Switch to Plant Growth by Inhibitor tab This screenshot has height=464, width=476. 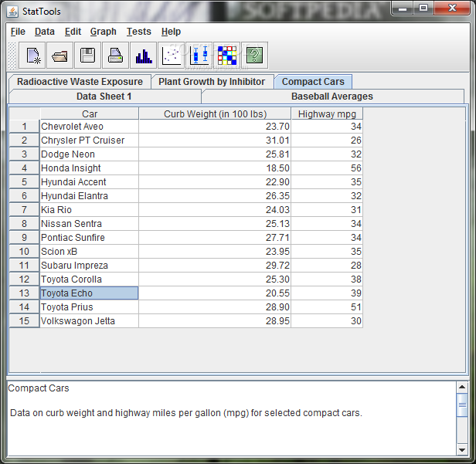coord(212,82)
